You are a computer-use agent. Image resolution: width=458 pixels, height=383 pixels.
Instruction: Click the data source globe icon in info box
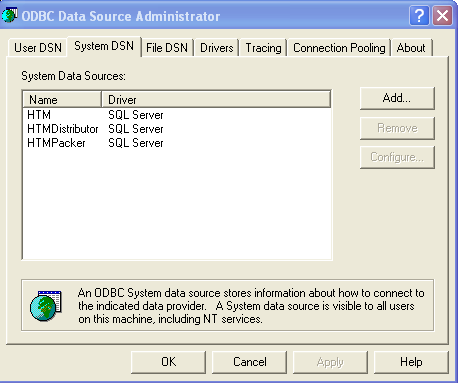pyautogui.click(x=46, y=305)
